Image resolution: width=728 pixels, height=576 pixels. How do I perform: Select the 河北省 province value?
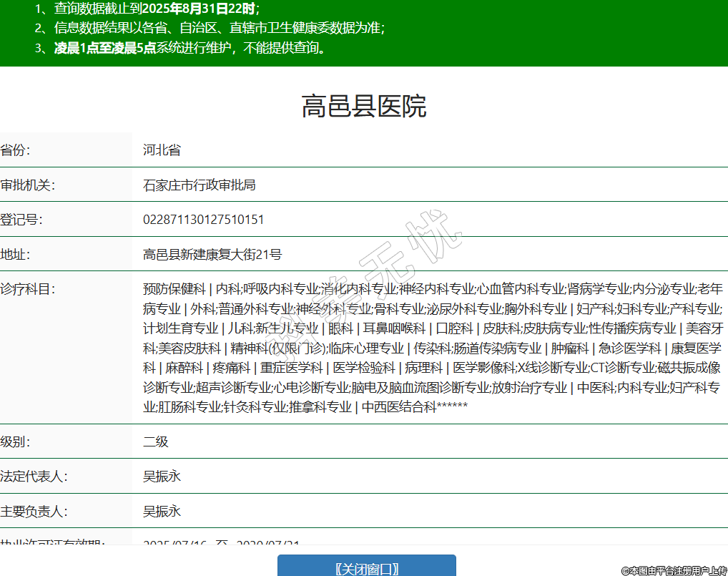click(162, 150)
